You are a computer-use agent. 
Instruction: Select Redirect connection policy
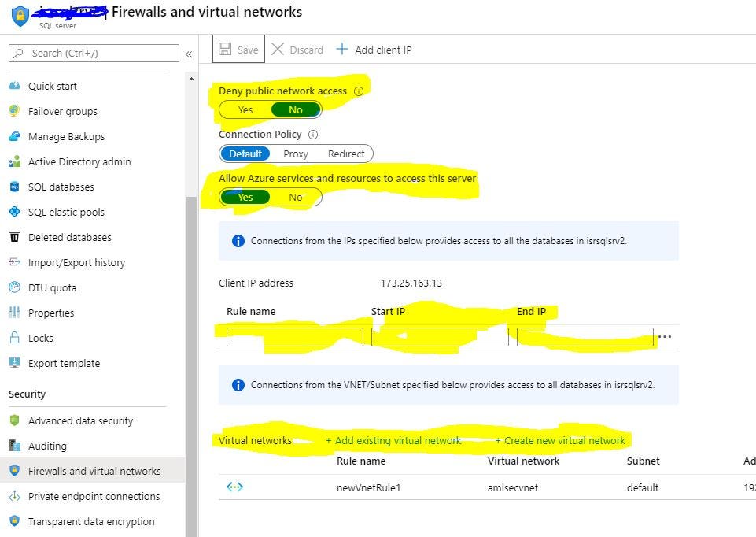click(345, 154)
